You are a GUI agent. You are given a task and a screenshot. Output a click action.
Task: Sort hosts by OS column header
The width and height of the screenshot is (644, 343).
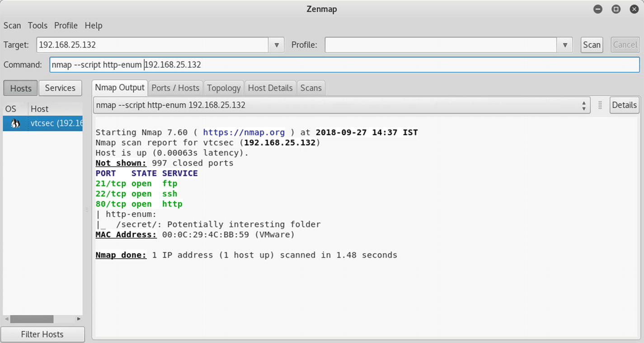coord(14,109)
